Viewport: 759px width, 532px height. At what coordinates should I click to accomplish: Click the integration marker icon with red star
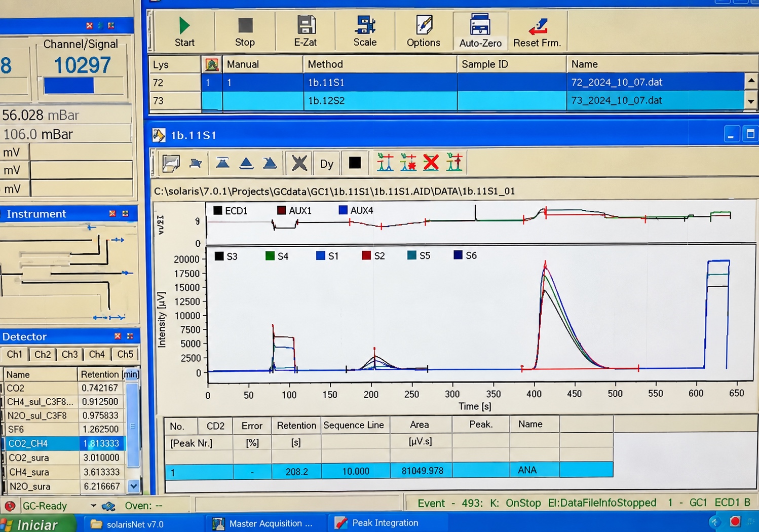pos(408,163)
